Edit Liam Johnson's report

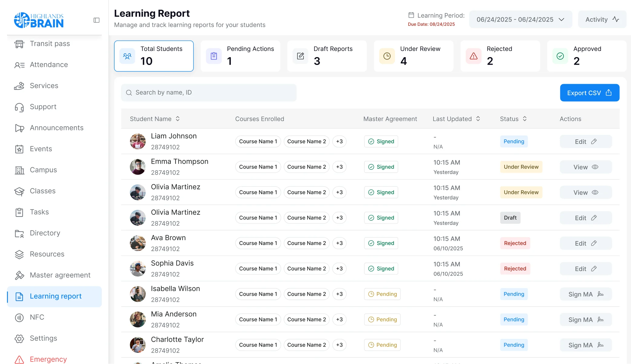point(586,141)
